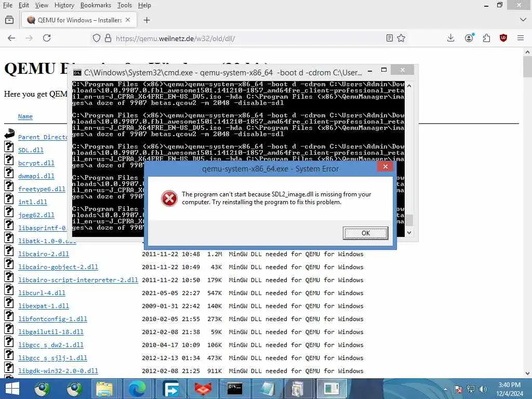This screenshot has height=399, width=532.
Task: Open libcurl-4.dll link
Action: coord(42,293)
